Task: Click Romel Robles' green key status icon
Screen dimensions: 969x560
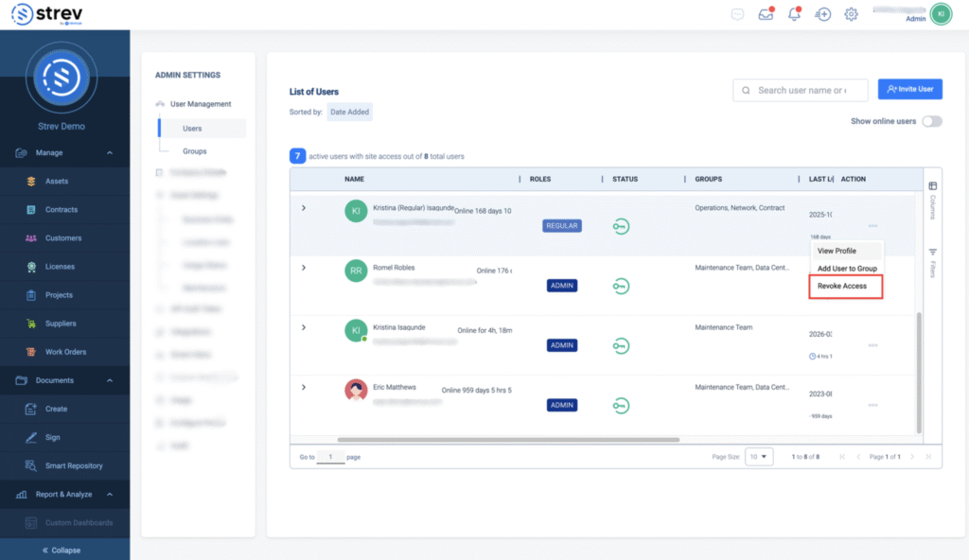Action: point(621,286)
